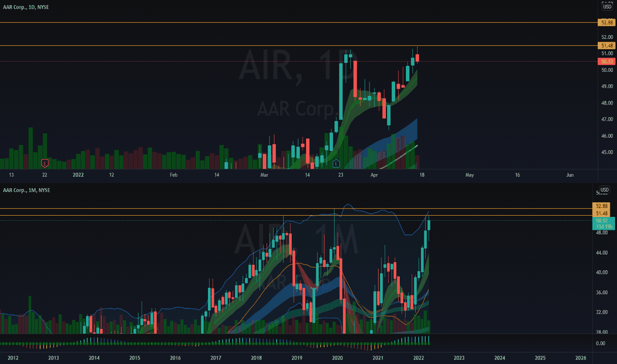Click 'Jun' on the daily time axis
This screenshot has height=364, width=617.
click(x=570, y=175)
